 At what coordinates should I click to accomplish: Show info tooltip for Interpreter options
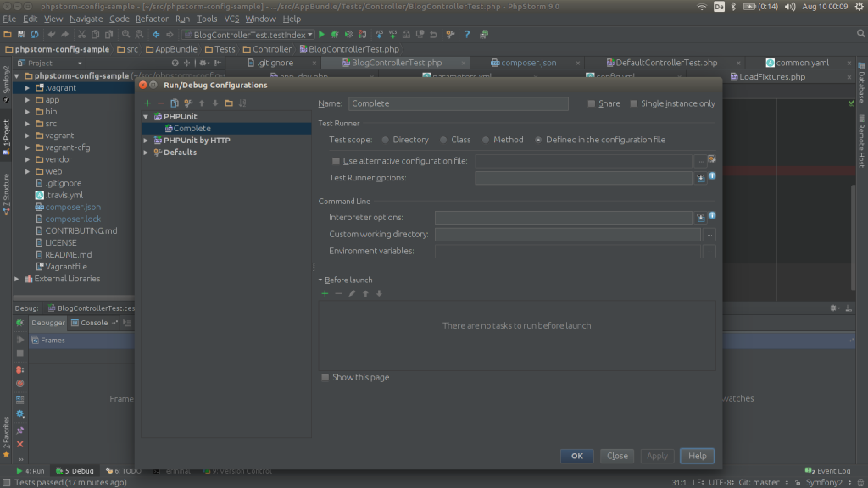click(x=712, y=215)
